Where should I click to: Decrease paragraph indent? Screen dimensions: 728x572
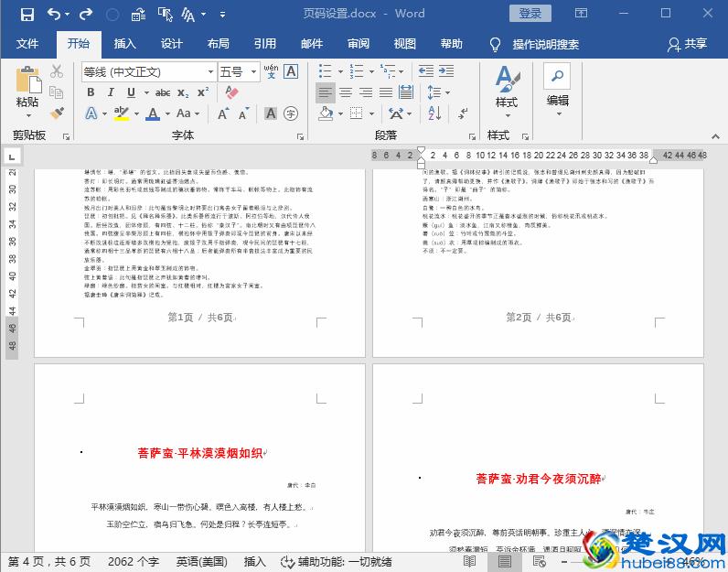pos(426,71)
